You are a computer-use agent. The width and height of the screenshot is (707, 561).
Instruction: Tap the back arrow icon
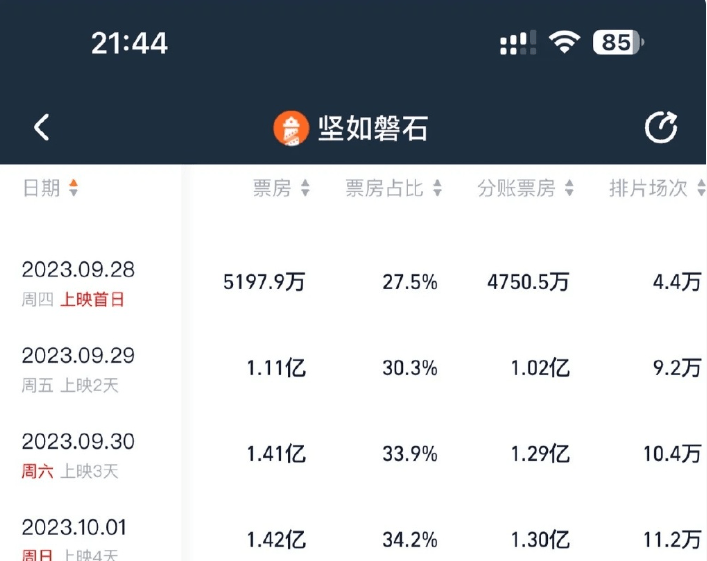(41, 128)
